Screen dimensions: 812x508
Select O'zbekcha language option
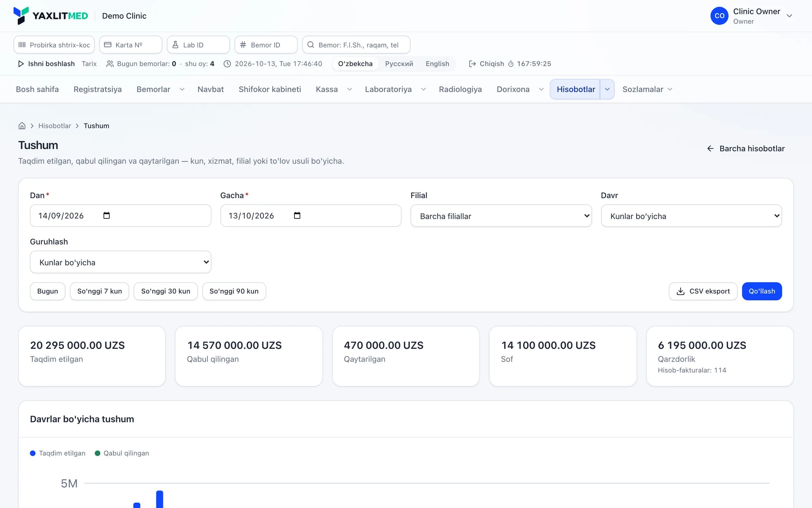pos(355,64)
